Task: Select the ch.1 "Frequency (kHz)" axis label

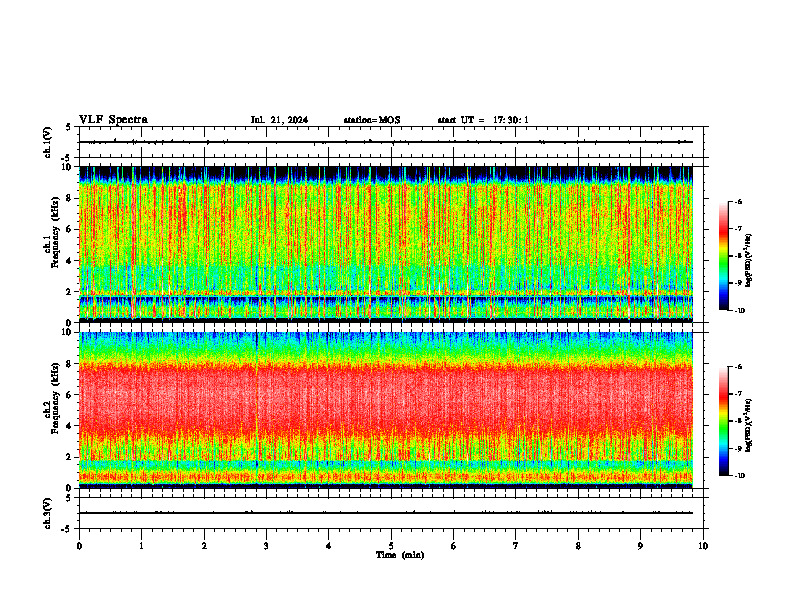Action: point(55,230)
